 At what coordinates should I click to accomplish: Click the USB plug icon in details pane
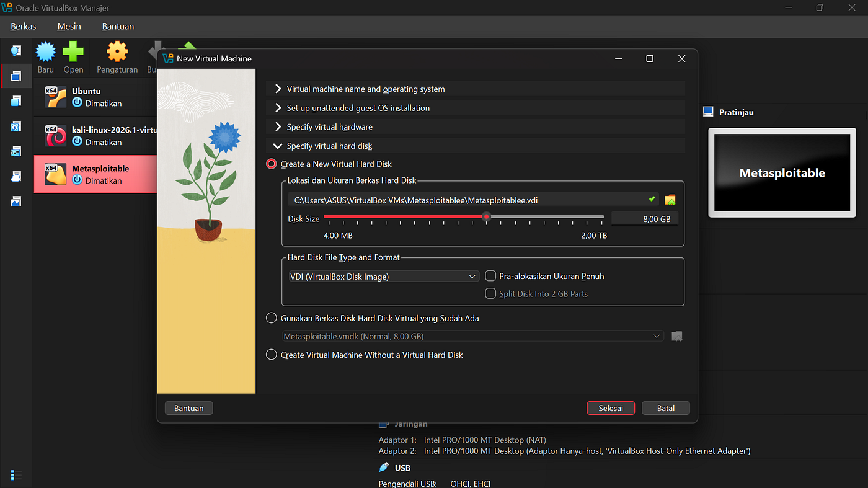tap(384, 468)
